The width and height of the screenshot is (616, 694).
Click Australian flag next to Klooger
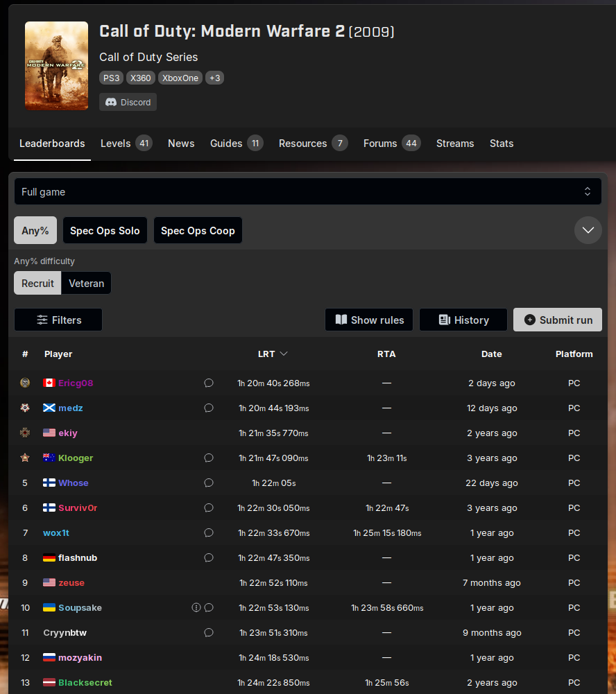(49, 458)
